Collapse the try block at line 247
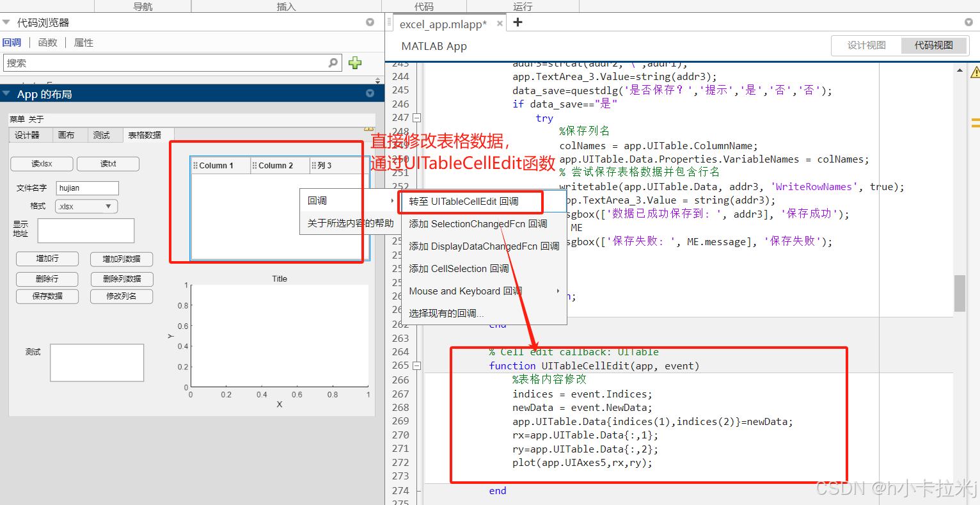Screen dimensions: 980x505 [x=416, y=118]
